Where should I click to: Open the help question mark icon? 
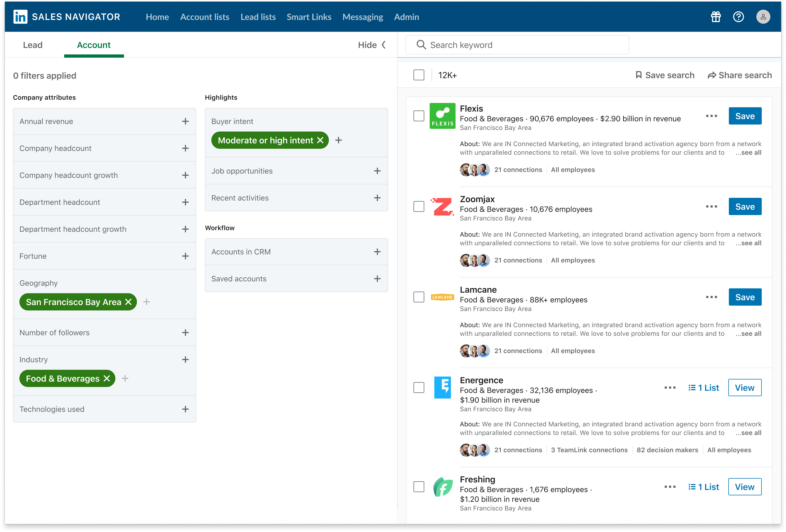[x=738, y=16]
